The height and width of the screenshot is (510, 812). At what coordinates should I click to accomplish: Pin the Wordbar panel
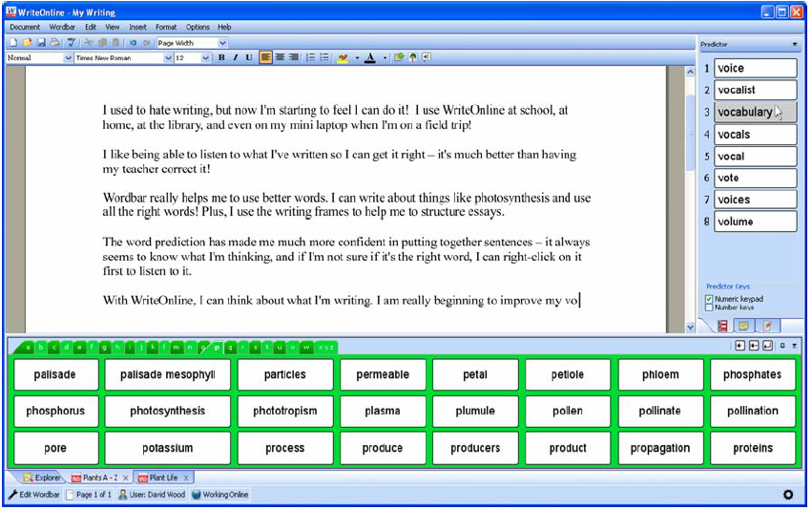[x=782, y=346]
